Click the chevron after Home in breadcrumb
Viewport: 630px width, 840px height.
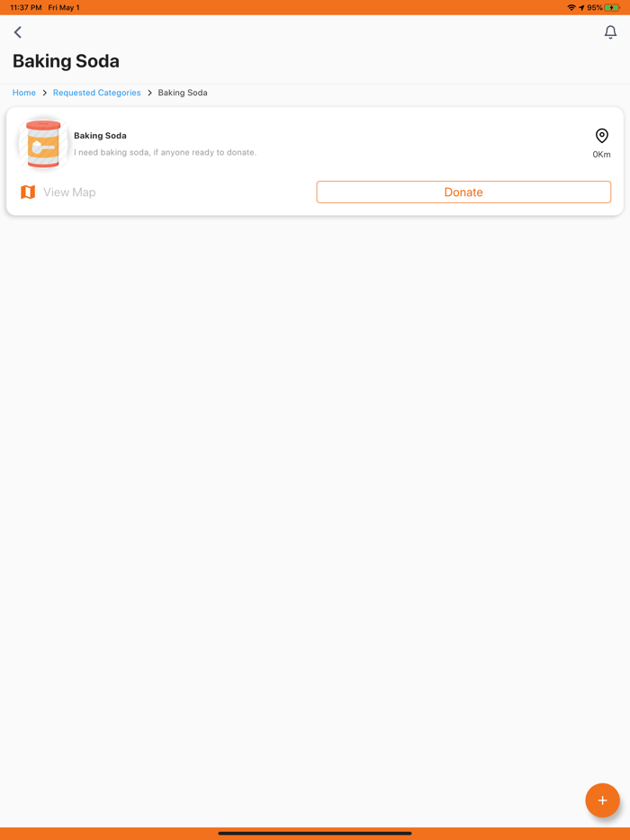coord(44,93)
